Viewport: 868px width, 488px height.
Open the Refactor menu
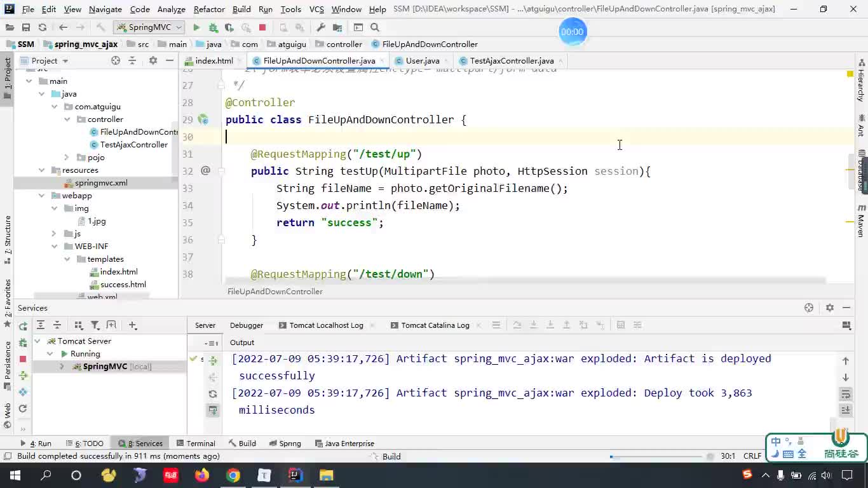pyautogui.click(x=209, y=9)
